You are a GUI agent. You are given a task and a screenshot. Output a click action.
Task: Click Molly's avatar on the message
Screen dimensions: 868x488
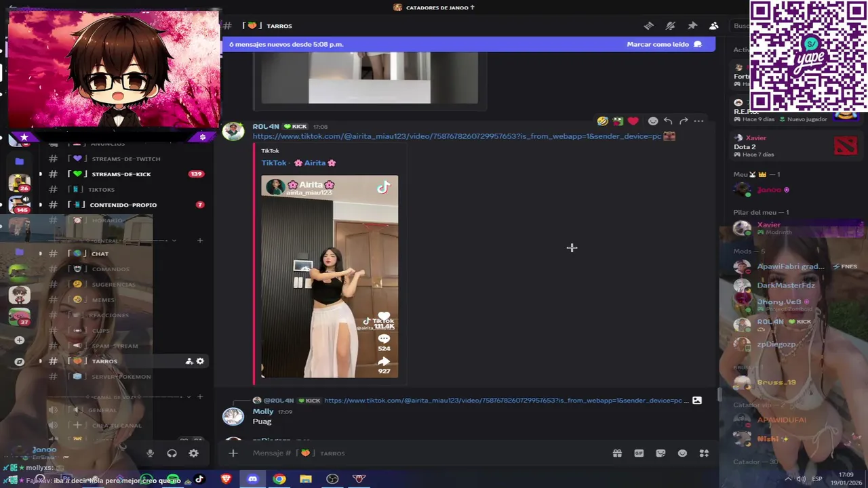(233, 416)
